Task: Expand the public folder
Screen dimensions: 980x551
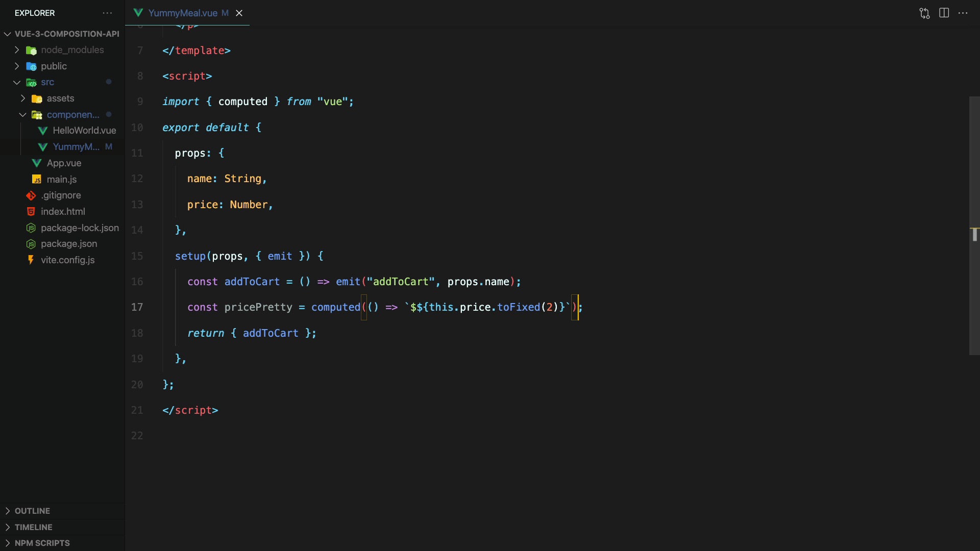Action: pyautogui.click(x=17, y=66)
